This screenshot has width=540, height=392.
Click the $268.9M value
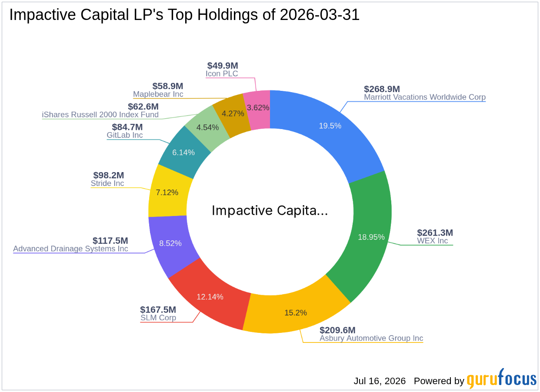[x=382, y=89]
